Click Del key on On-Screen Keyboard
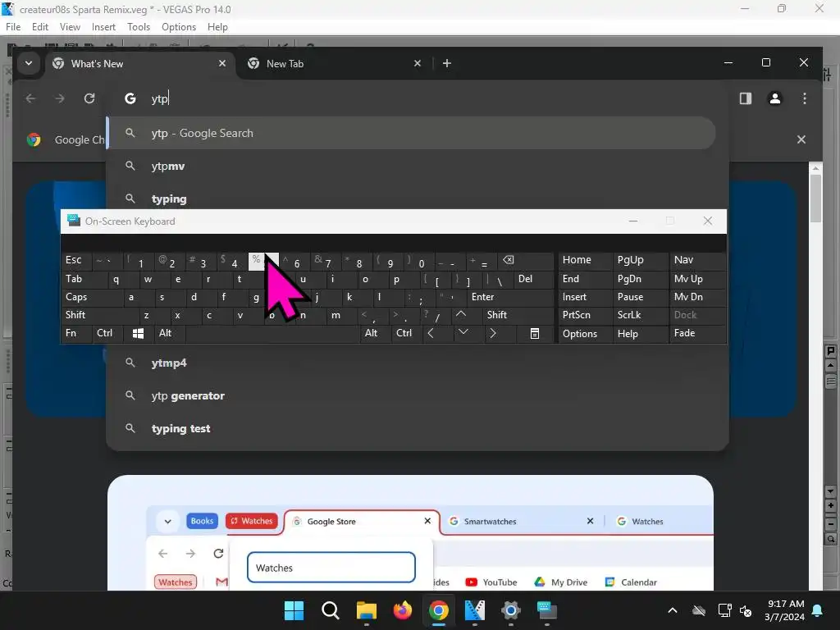 (x=533, y=279)
